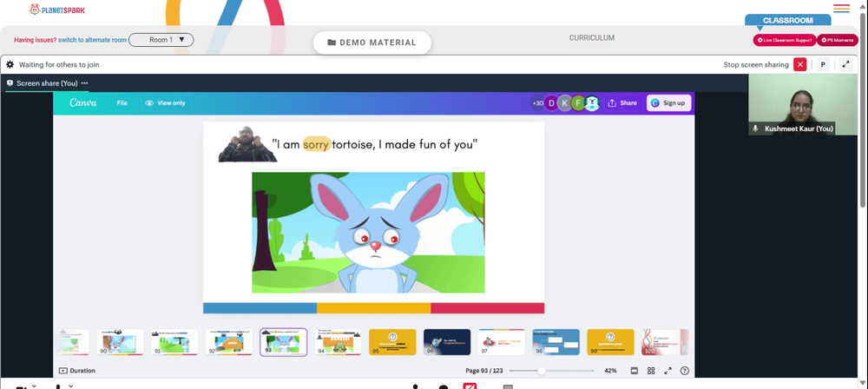
Task: Open grid view of Canva pages
Action: point(651,371)
